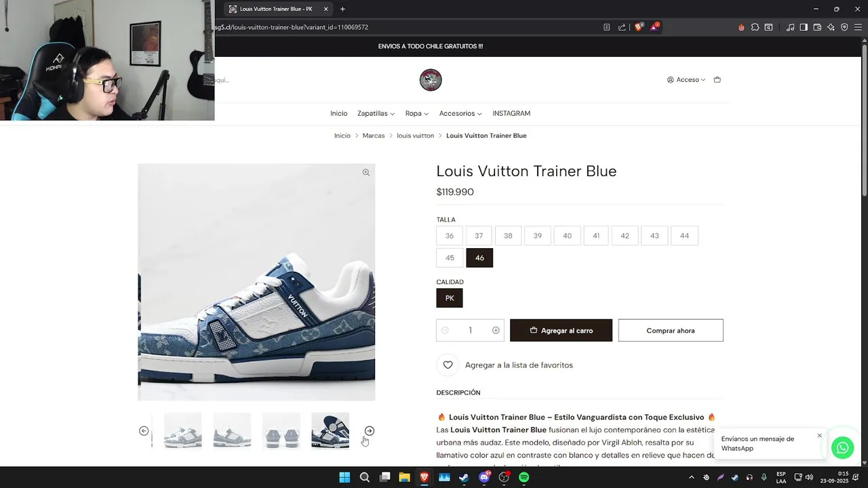The image size is (868, 488).
Task: Expand the Accesorios menu
Action: [x=460, y=113]
